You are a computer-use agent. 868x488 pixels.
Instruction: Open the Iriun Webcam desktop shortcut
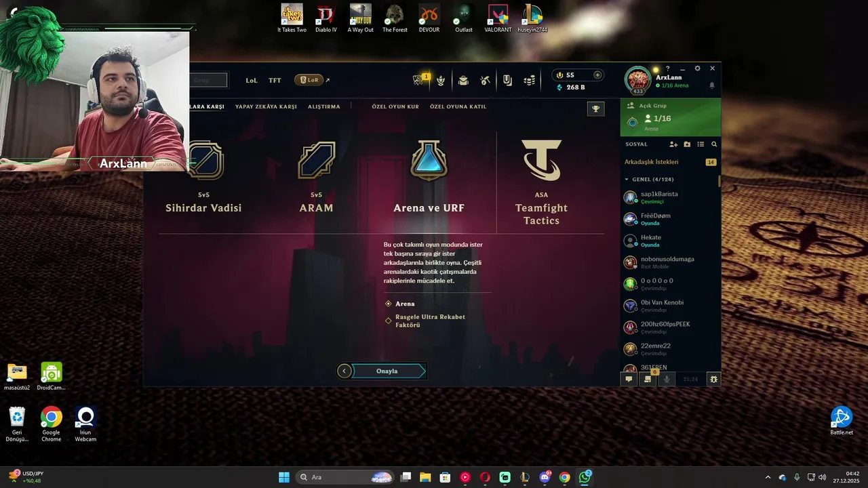85,425
